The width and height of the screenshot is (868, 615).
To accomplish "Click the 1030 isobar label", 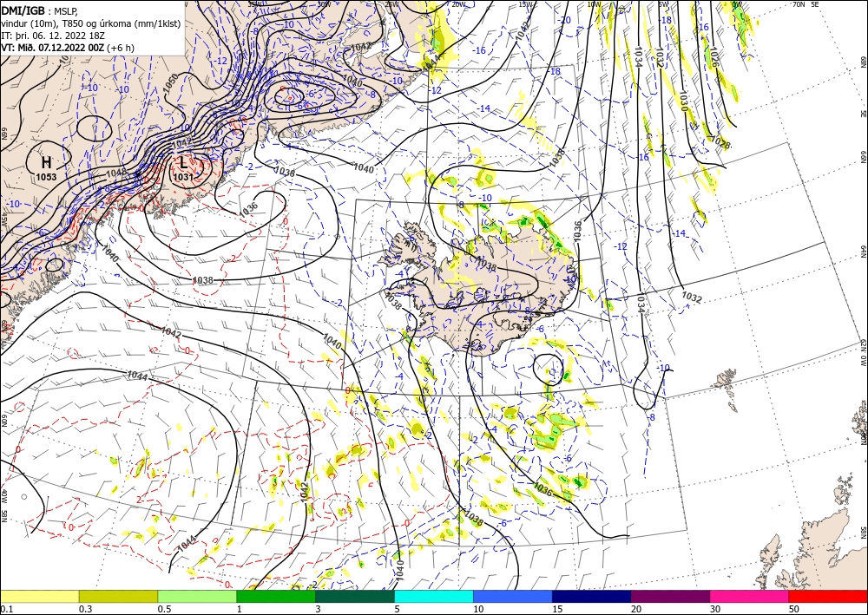I will [x=683, y=101].
